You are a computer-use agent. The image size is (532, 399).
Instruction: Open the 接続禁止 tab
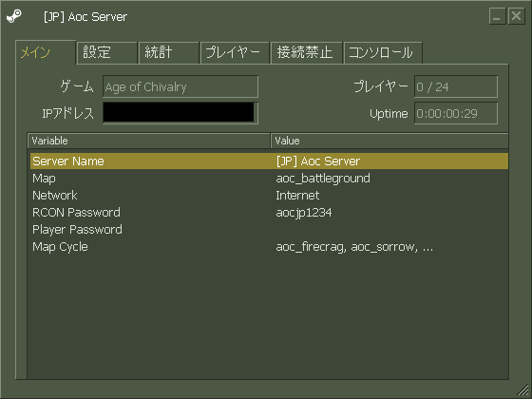[307, 52]
